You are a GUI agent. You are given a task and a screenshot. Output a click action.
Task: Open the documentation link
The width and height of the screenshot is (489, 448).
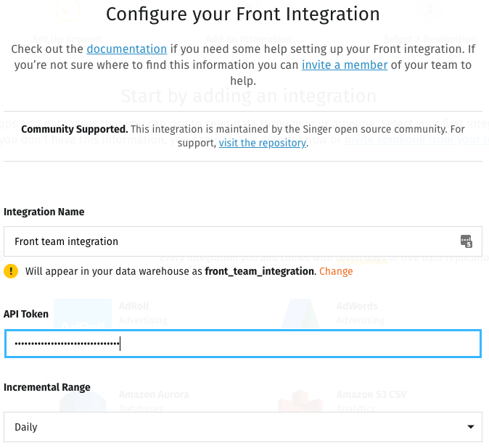(127, 49)
